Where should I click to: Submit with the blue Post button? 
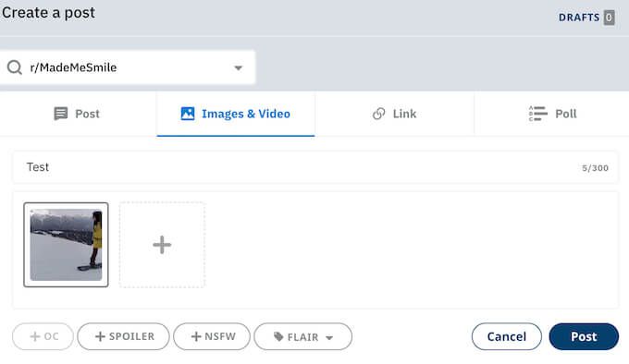point(584,336)
